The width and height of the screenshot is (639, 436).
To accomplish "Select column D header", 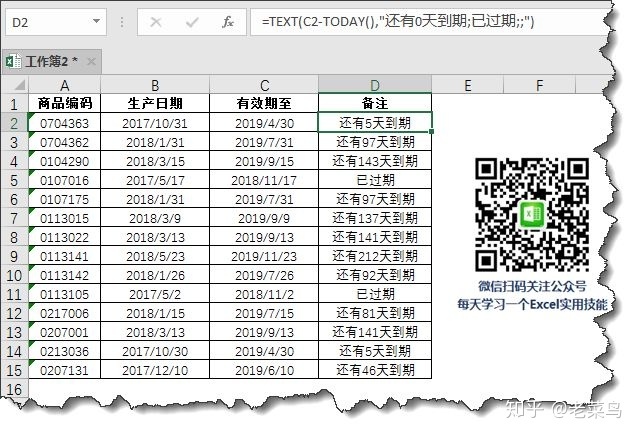I will (375, 85).
